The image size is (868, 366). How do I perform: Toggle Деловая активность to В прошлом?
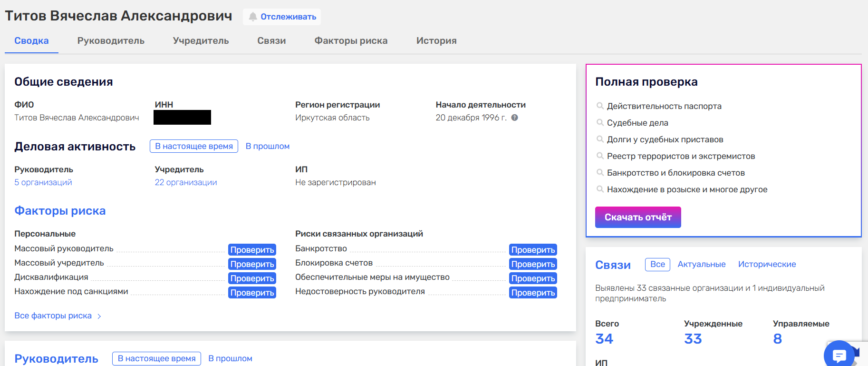tap(267, 146)
